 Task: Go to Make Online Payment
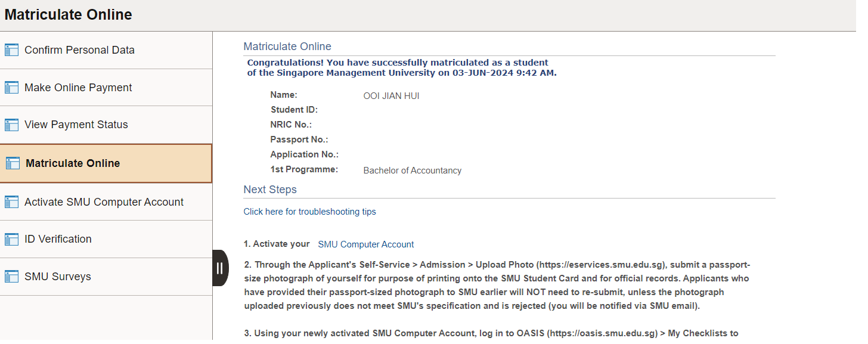(x=106, y=88)
